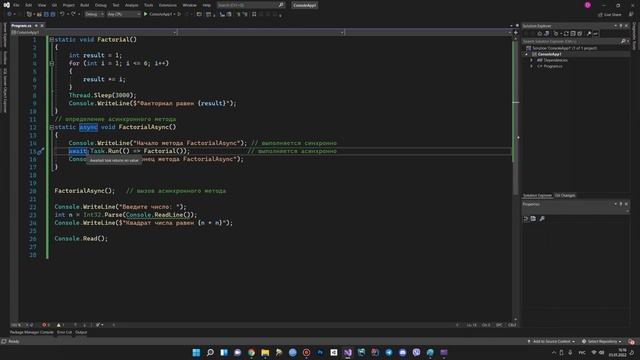Close the Program.cs tab

pyautogui.click(x=42, y=25)
